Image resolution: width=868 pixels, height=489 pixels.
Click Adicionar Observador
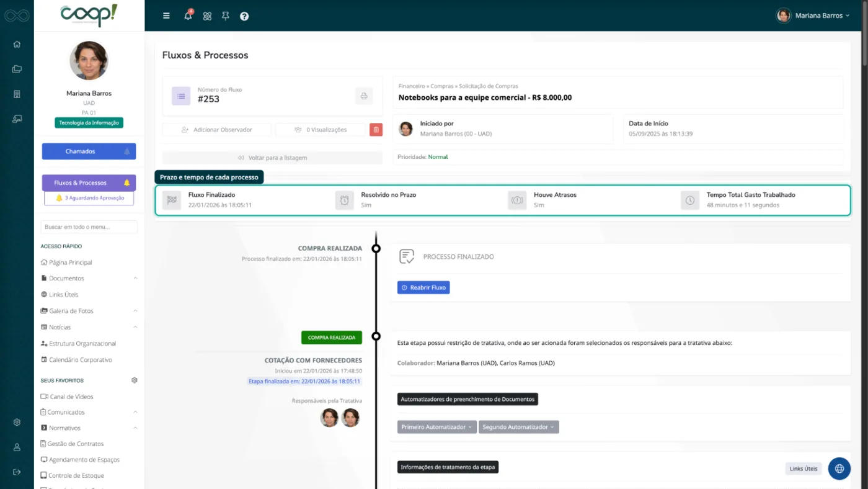click(x=217, y=130)
